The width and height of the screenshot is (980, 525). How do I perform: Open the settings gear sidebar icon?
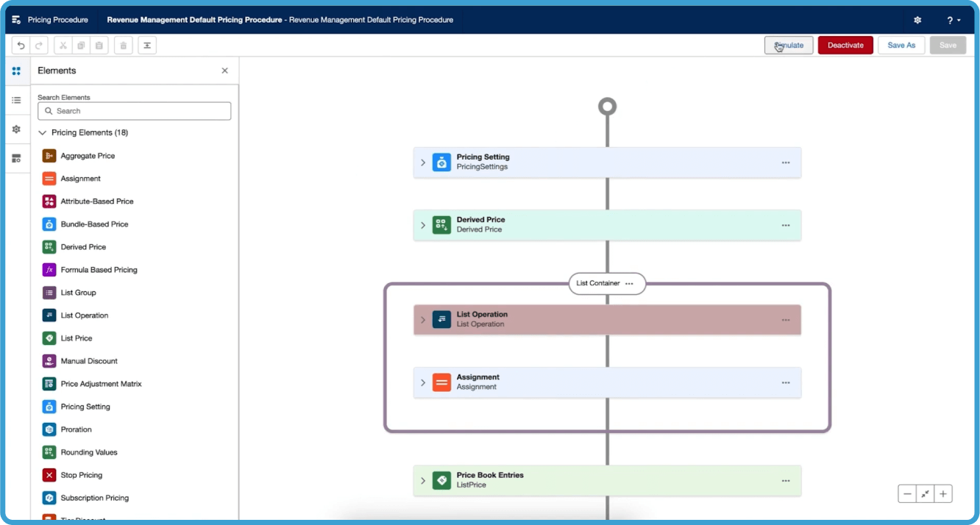16,129
